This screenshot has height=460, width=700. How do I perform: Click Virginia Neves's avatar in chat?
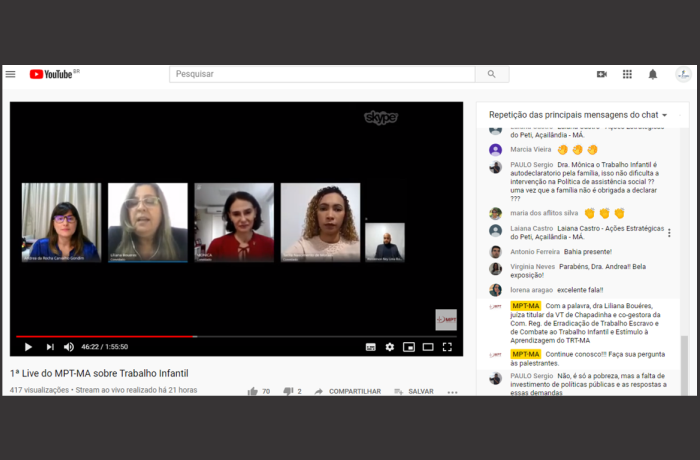coord(496,268)
